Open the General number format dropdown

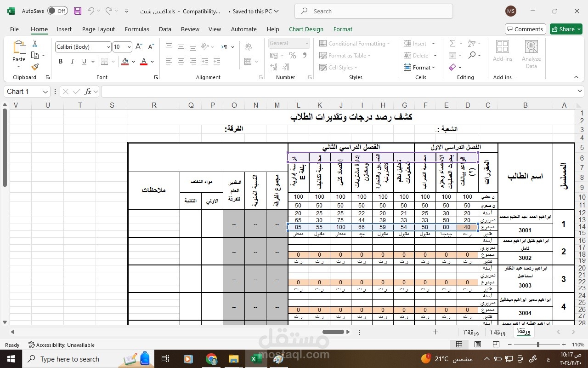pos(307,43)
